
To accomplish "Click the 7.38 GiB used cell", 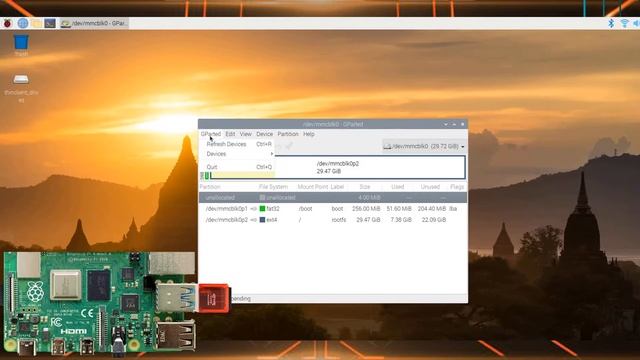I will point(401,220).
